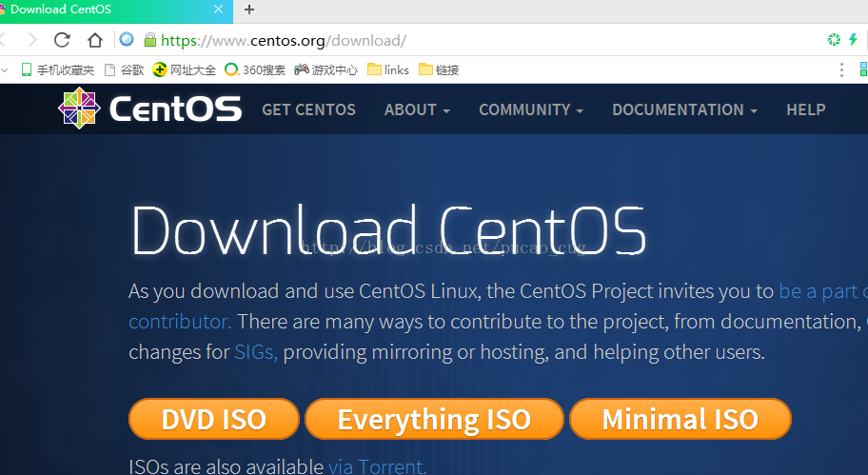Image resolution: width=868 pixels, height=475 pixels.
Task: Open the 手机收藏夹 mobile bookmarks
Action: tap(57, 69)
